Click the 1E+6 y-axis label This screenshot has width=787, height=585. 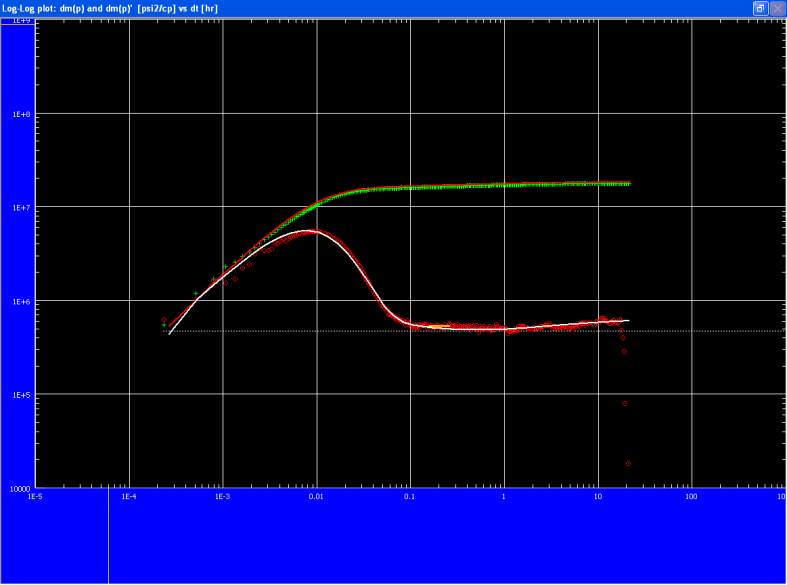pos(20,301)
